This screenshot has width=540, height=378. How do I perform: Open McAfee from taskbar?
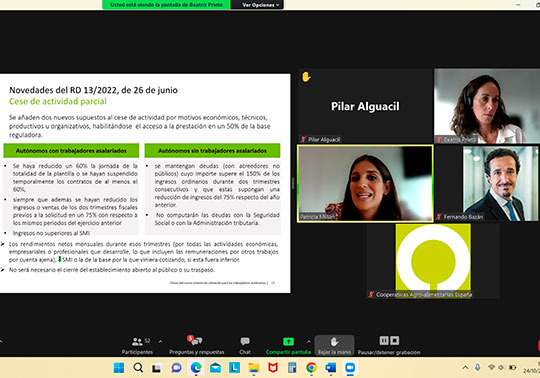point(273,368)
